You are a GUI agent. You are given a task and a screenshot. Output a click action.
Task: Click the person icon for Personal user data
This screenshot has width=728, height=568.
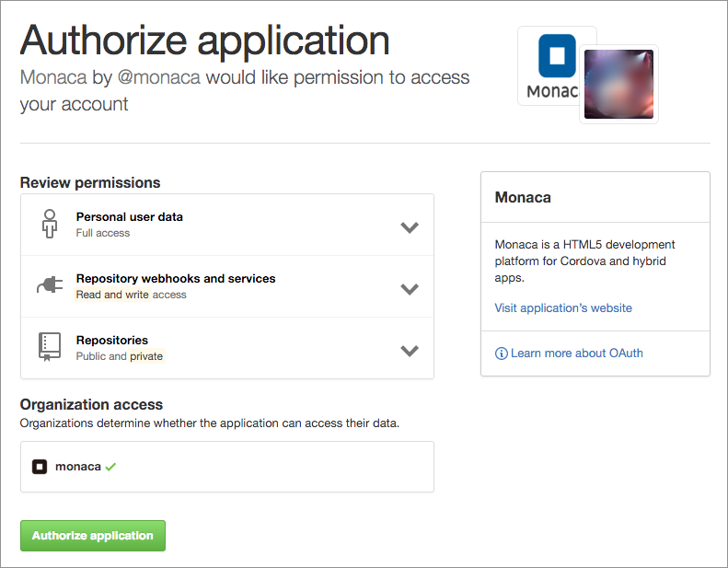click(x=50, y=224)
